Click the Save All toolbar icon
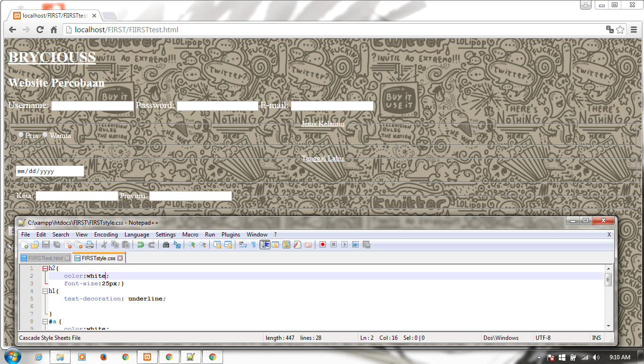644x364 pixels. tap(57, 245)
